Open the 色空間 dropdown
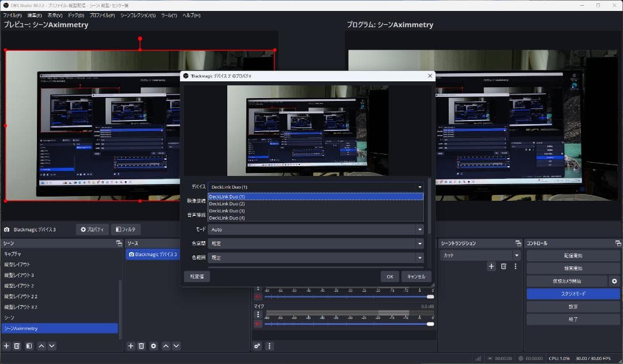The image size is (623, 364). (316, 243)
